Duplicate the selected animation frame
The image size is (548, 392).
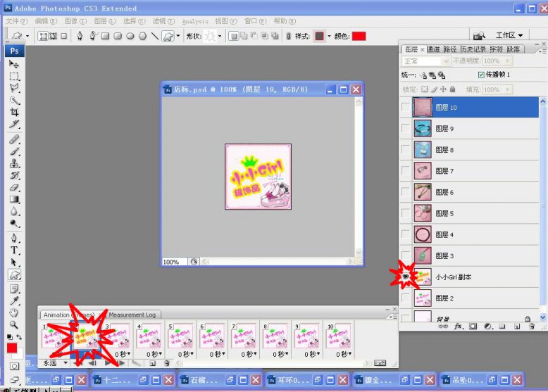(153, 363)
